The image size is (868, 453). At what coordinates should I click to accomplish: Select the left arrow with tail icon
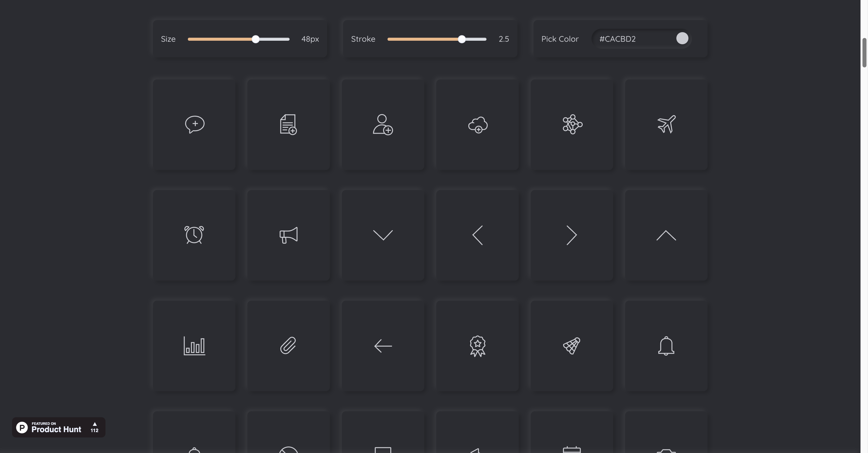pos(383,346)
